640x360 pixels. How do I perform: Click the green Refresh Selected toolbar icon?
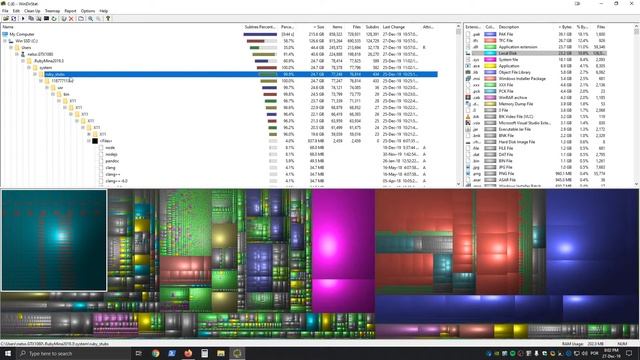point(54,18)
